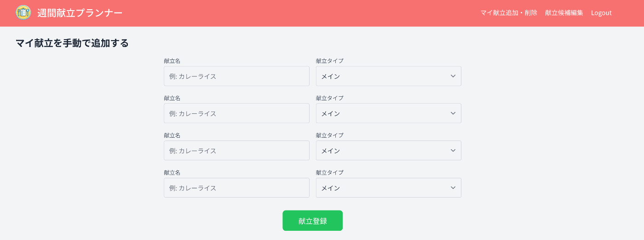
Task: Click the meal planner logo icon
Action: (x=23, y=12)
